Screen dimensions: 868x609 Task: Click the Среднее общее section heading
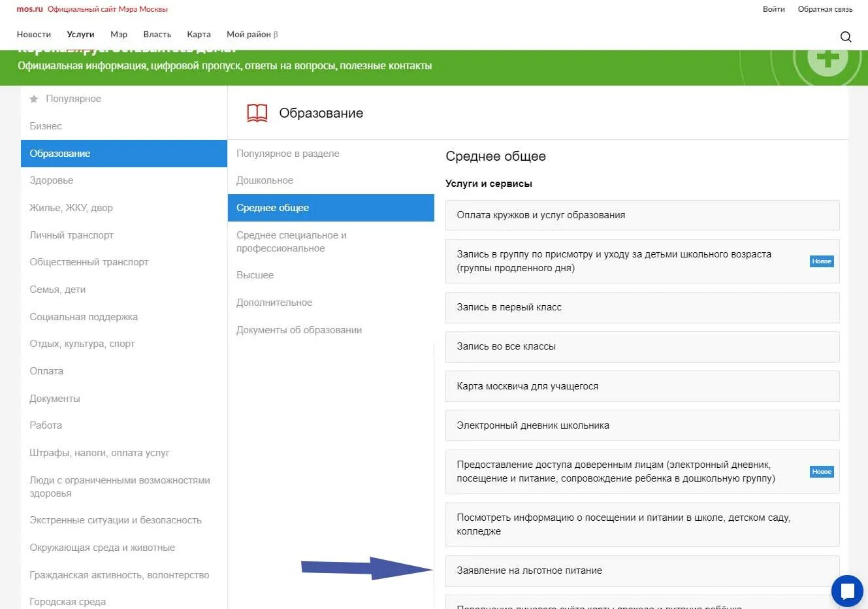click(x=496, y=156)
